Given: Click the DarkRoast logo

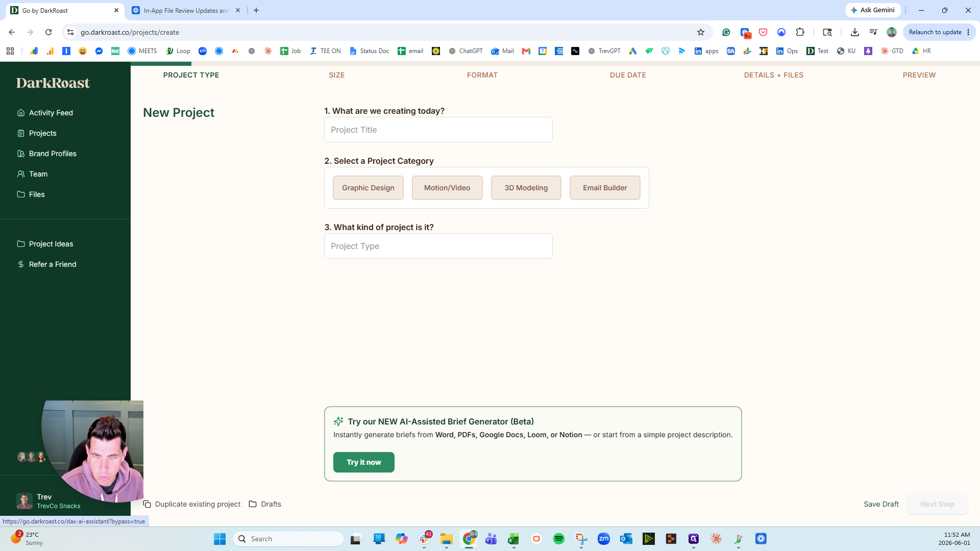Looking at the screenshot, I should click(53, 83).
